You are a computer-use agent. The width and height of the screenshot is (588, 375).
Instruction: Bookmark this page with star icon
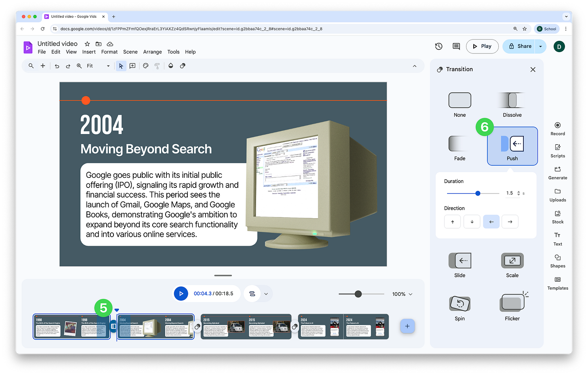525,29
